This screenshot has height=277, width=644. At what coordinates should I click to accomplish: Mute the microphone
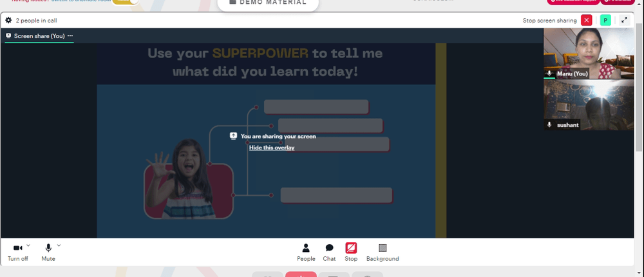tap(48, 253)
